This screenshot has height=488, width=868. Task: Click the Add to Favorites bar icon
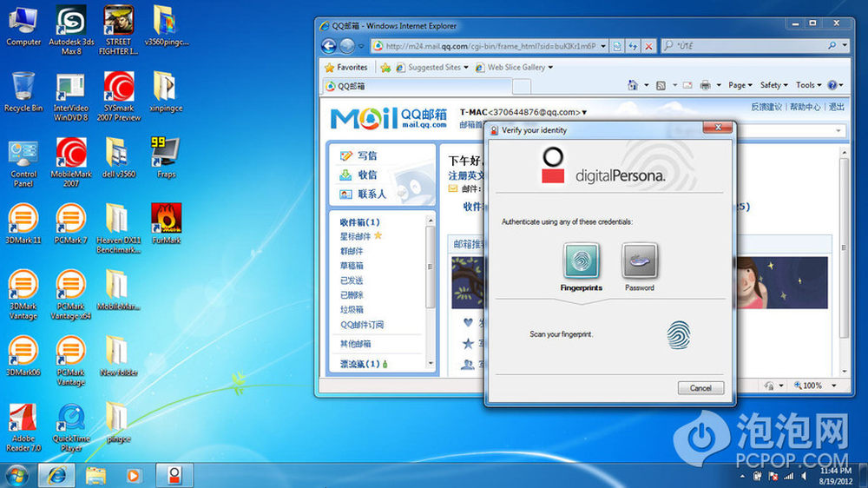pos(385,68)
